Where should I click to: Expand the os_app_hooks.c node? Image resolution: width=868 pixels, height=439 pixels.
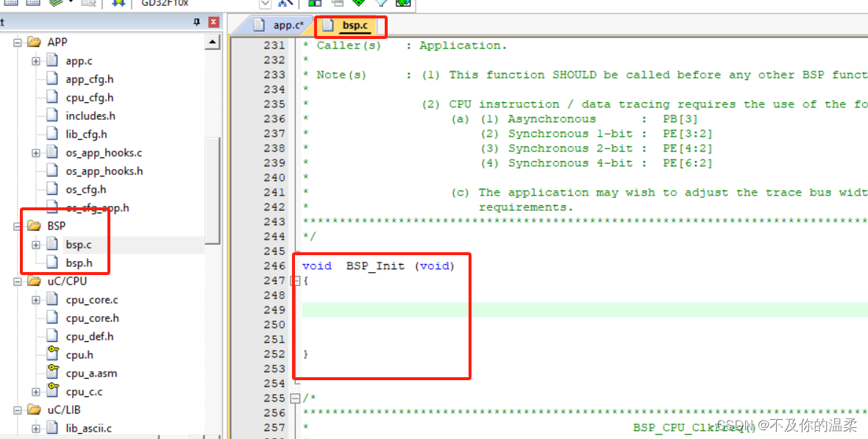pos(36,153)
